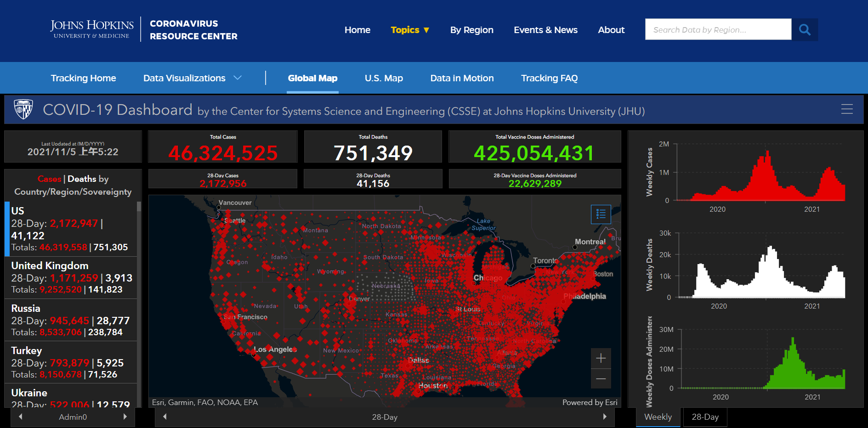868x428 pixels.
Task: Click 28-Day Vaccine Doses value 22,629,289
Action: (535, 184)
